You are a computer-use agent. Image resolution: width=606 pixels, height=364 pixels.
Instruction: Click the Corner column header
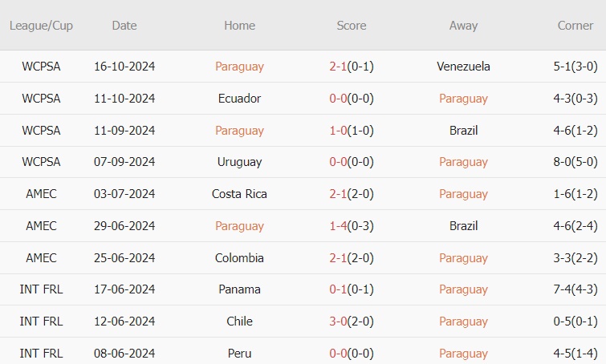click(x=575, y=26)
